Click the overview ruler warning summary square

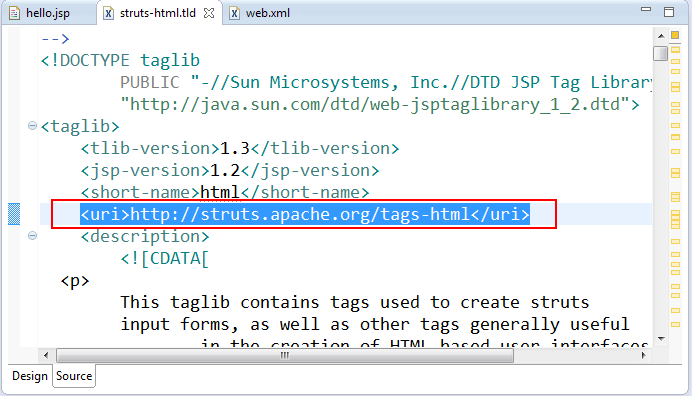click(x=675, y=35)
